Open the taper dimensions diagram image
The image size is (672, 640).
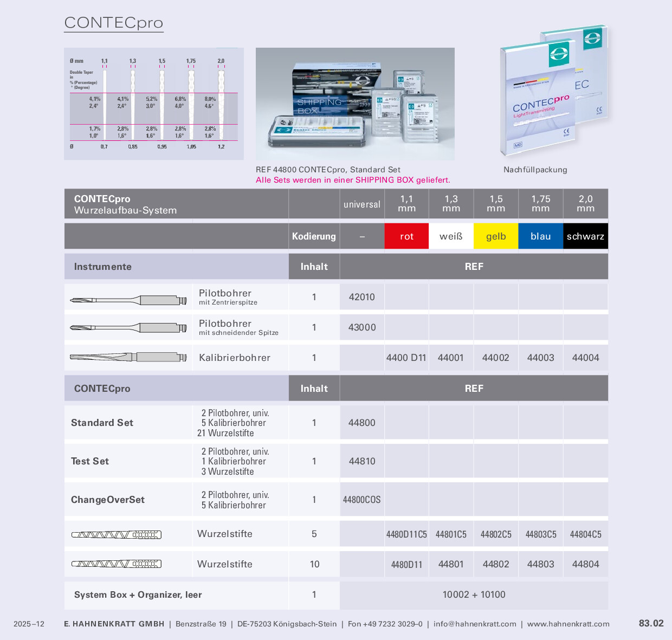pyautogui.click(x=154, y=104)
